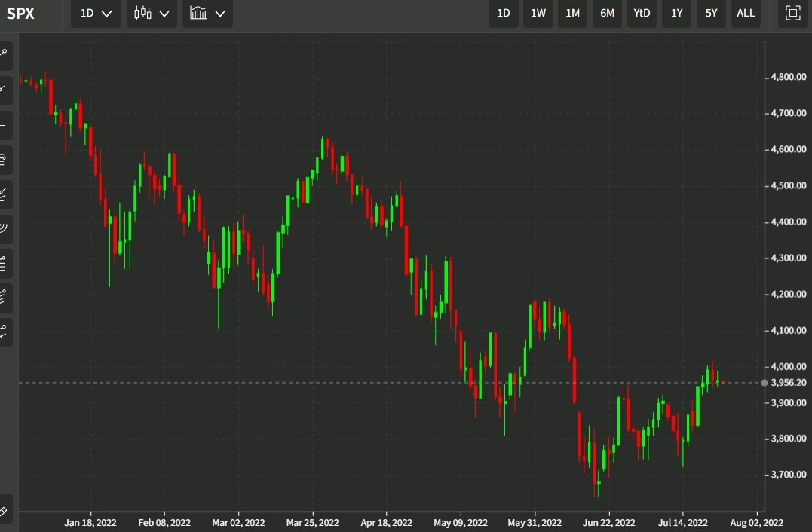Click the May 09, 2022 date label

point(461,523)
